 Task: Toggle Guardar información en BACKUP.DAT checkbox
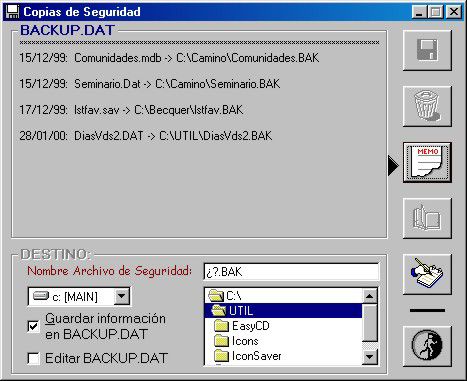(x=33, y=326)
